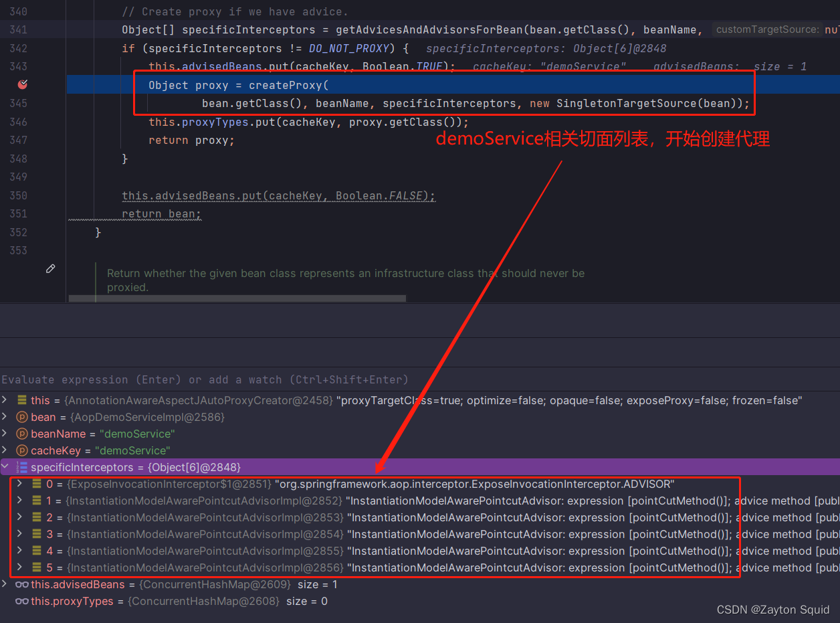Click 'getAdvicesAndAdvisorsForBean' method call
This screenshot has height=623, width=840.
coord(429,29)
